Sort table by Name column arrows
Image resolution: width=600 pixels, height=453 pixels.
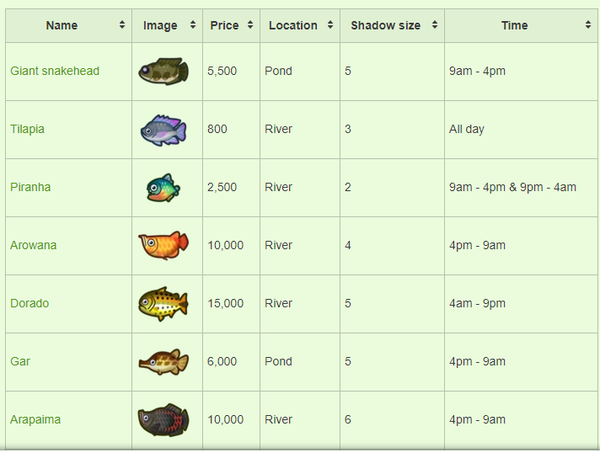pyautogui.click(x=122, y=25)
